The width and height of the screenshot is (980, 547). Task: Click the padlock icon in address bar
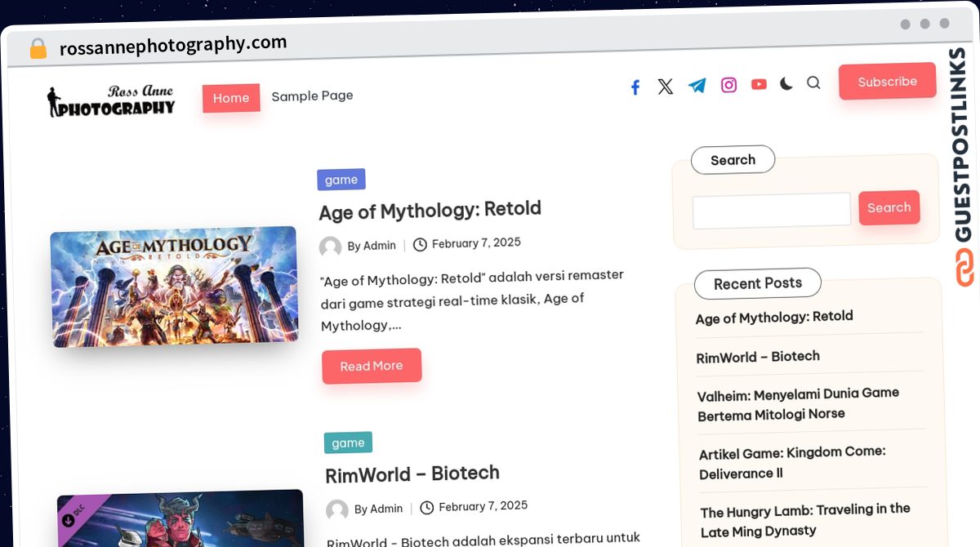[38, 49]
